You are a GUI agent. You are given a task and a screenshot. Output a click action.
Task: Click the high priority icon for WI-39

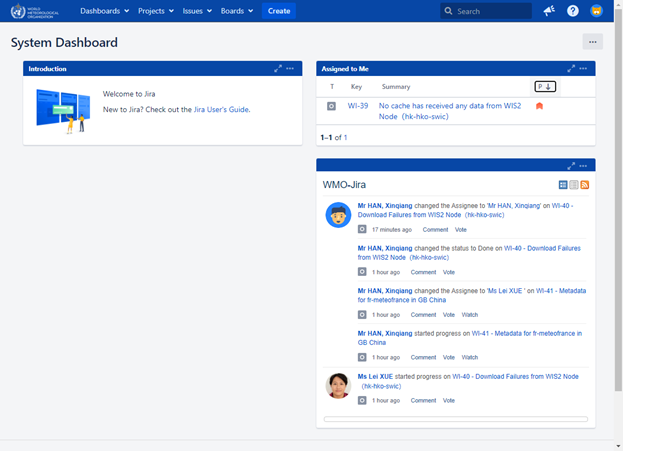[x=539, y=106]
